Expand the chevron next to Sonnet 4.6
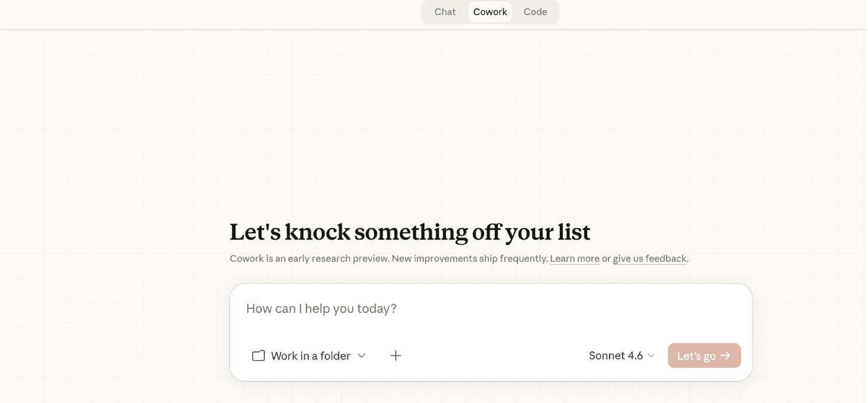868x403 pixels. [x=651, y=356]
